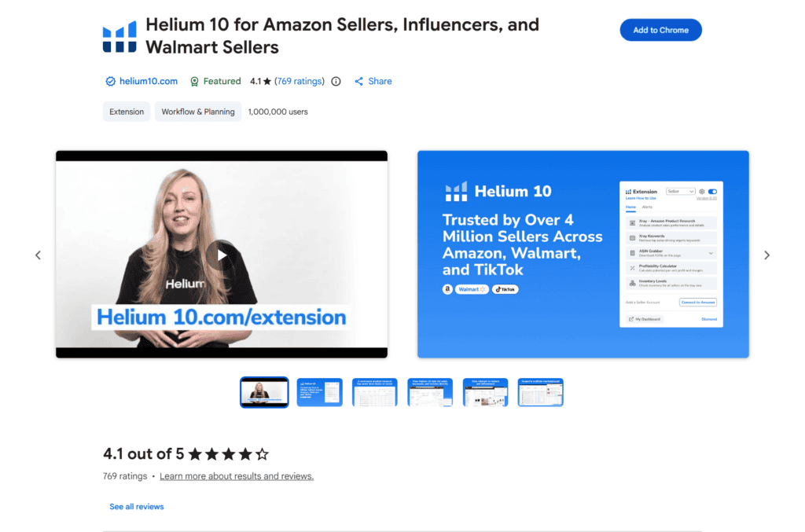Select the fourth carousel thumbnail
Image resolution: width=805 pixels, height=532 pixels.
pos(430,392)
